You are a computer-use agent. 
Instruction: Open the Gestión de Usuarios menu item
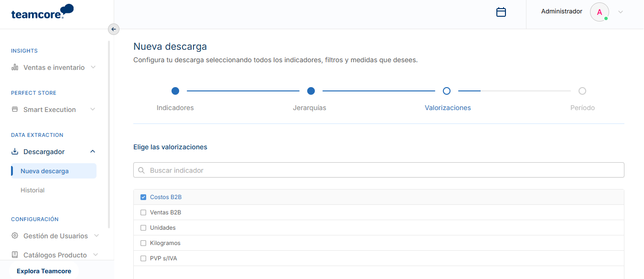coord(55,236)
